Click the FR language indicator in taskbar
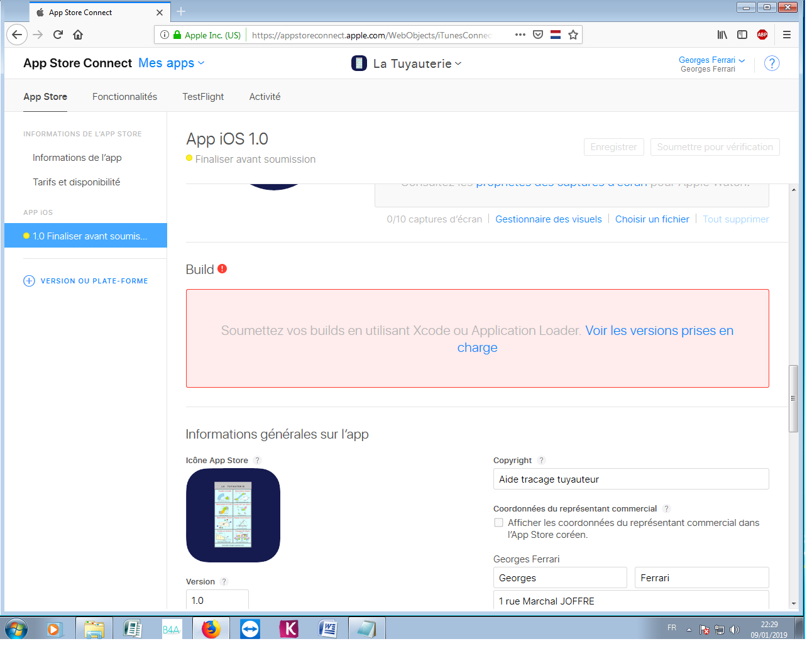This screenshot has height=651, width=812. [x=672, y=628]
